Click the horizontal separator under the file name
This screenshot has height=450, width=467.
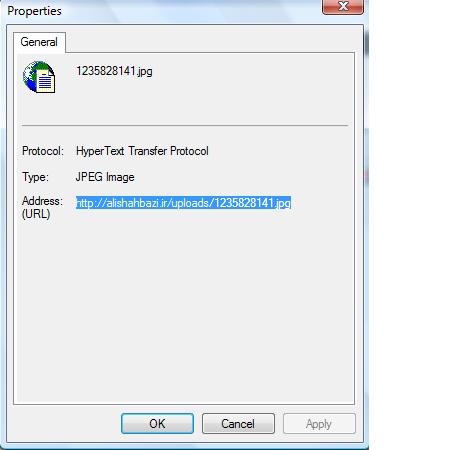(x=185, y=126)
